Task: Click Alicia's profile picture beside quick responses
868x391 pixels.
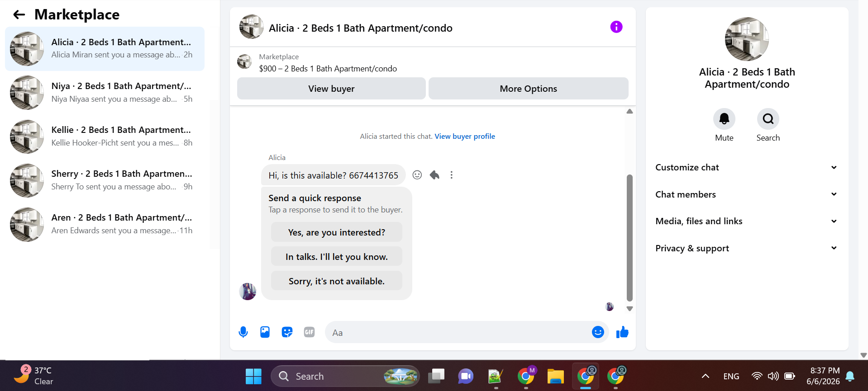Action: (x=248, y=292)
